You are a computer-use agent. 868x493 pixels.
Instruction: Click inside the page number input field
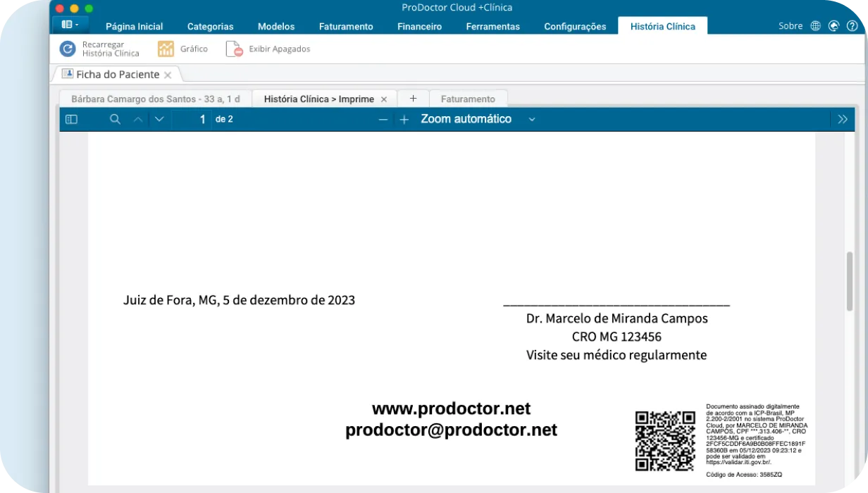(x=201, y=119)
